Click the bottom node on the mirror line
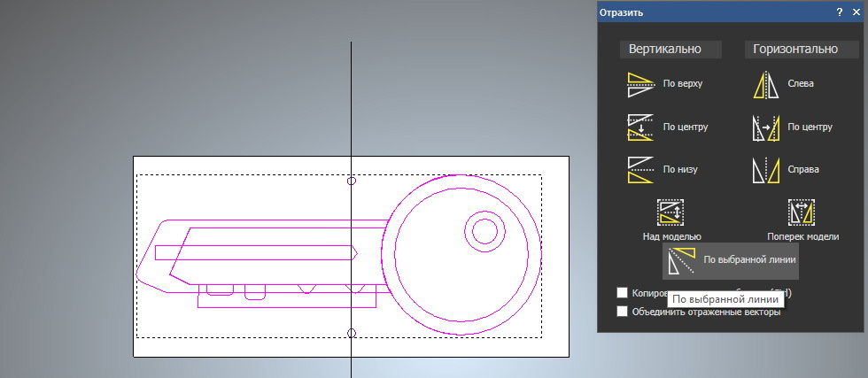Image resolution: width=868 pixels, height=378 pixels. (x=352, y=333)
